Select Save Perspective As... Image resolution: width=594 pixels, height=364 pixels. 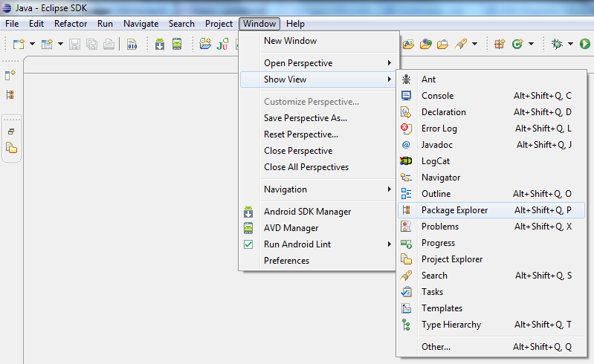click(319, 118)
